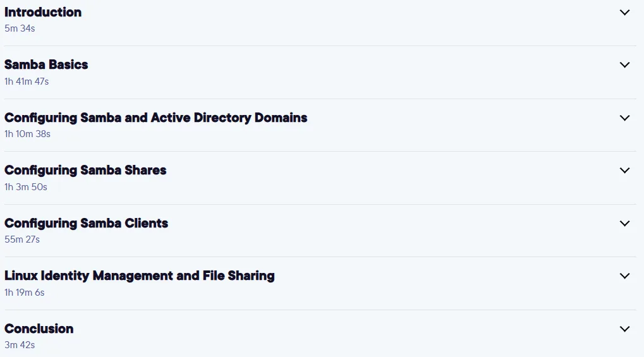Expand the Configuring Samba Clients chevron
The height and width of the screenshot is (357, 644).
(x=624, y=224)
